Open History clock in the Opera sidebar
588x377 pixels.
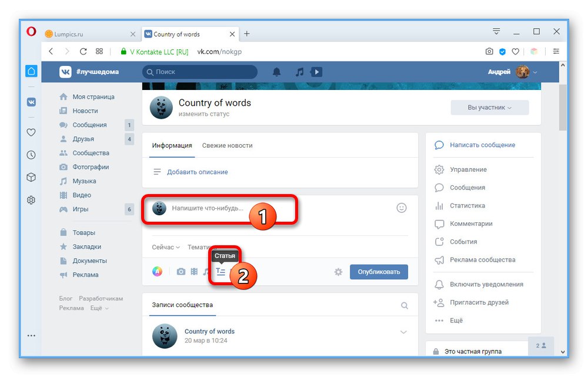(32, 155)
